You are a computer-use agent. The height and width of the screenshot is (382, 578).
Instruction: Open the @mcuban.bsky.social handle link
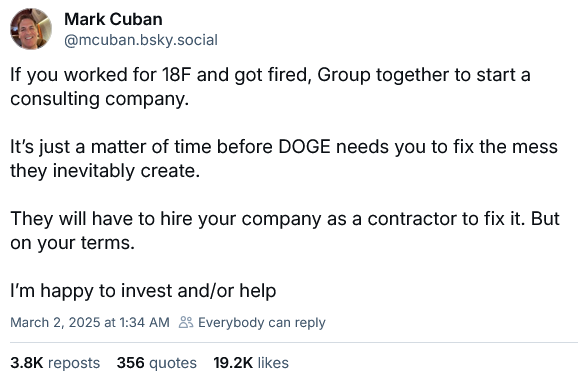[x=141, y=40]
